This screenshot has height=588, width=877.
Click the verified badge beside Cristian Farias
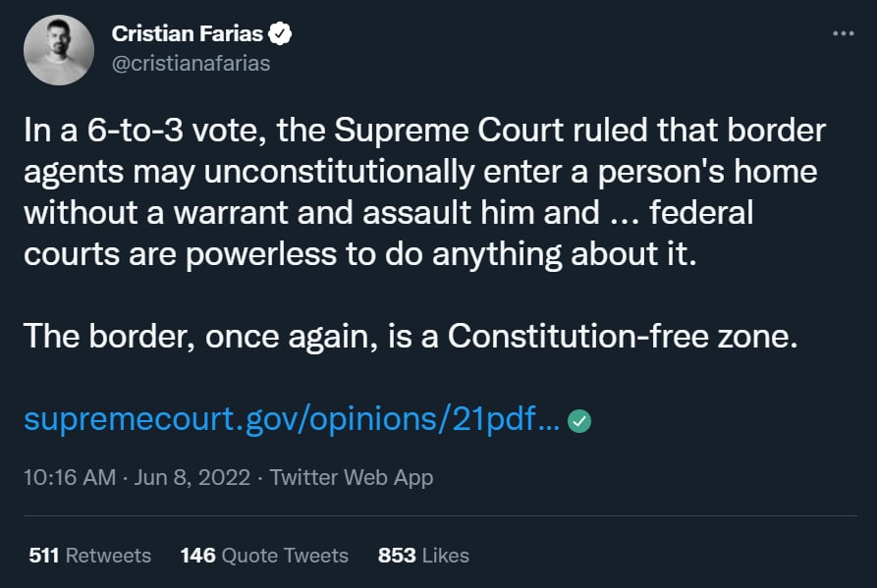point(281,33)
